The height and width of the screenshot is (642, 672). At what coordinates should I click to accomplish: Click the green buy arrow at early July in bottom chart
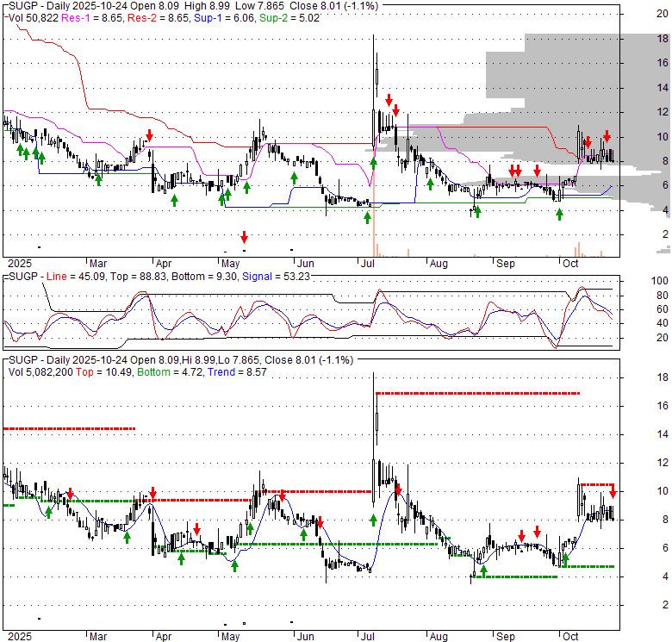click(x=374, y=520)
